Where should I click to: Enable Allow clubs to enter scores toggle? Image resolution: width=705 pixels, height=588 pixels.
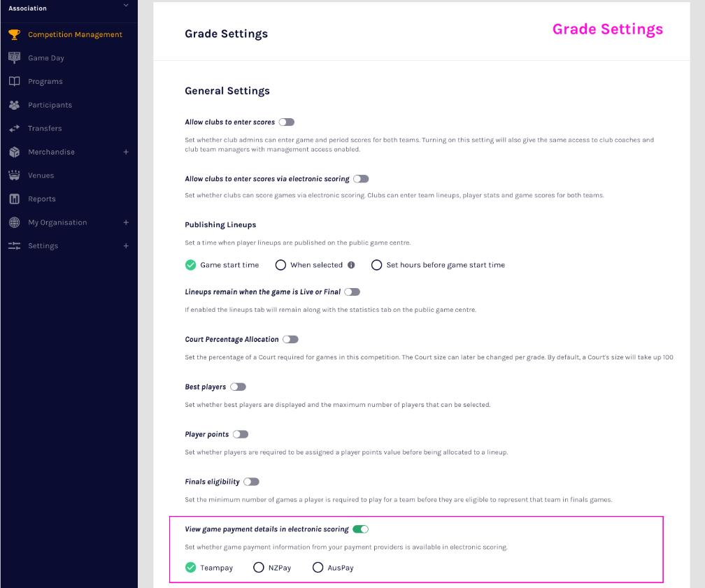click(286, 122)
